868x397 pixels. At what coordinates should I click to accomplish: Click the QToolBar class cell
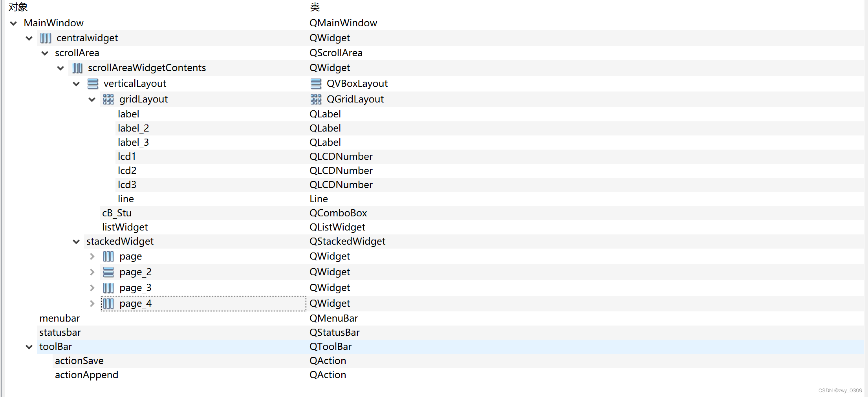(331, 347)
